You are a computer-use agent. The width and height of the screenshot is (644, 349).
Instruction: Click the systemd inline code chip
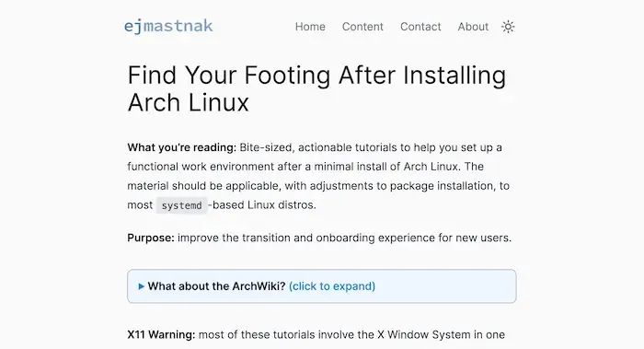coord(181,205)
